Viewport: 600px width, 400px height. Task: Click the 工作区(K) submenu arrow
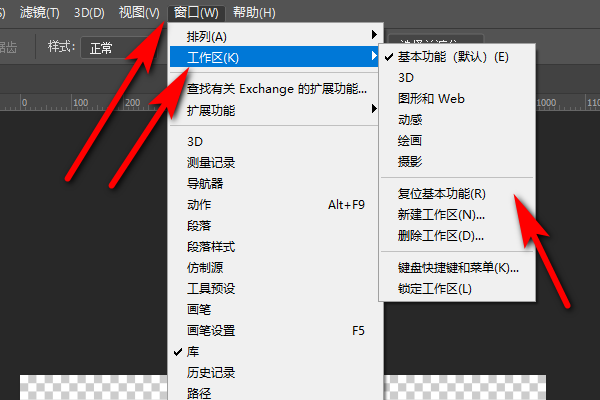tap(374, 56)
